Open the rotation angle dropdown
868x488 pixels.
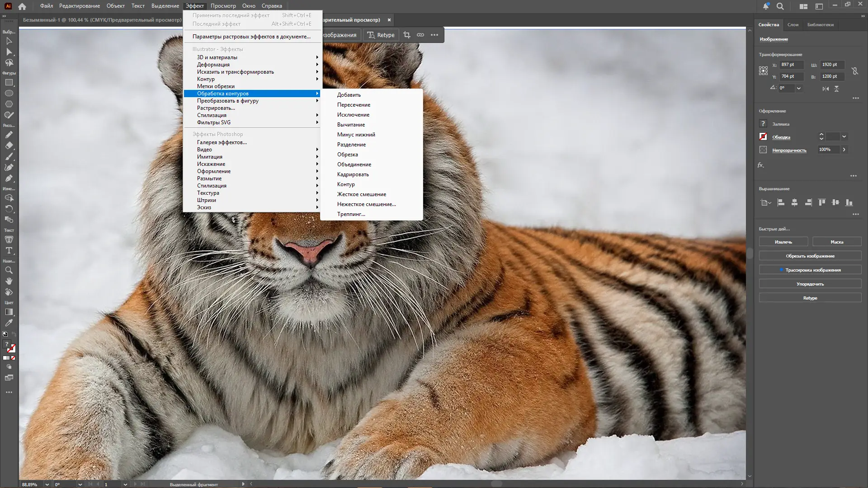[799, 88]
